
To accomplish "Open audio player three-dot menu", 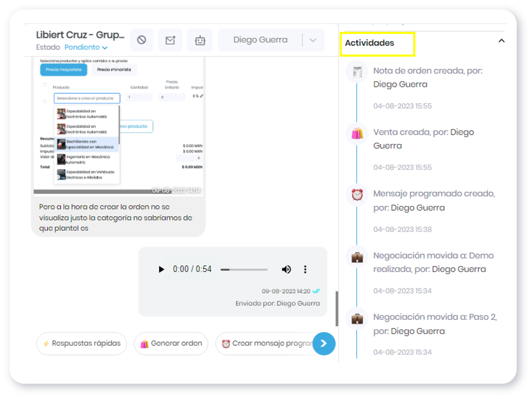I will (x=305, y=269).
